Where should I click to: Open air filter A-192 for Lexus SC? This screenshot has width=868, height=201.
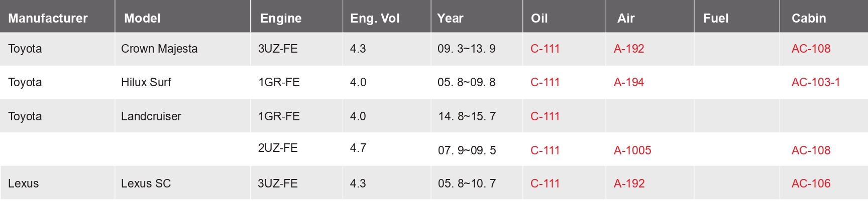click(x=629, y=183)
